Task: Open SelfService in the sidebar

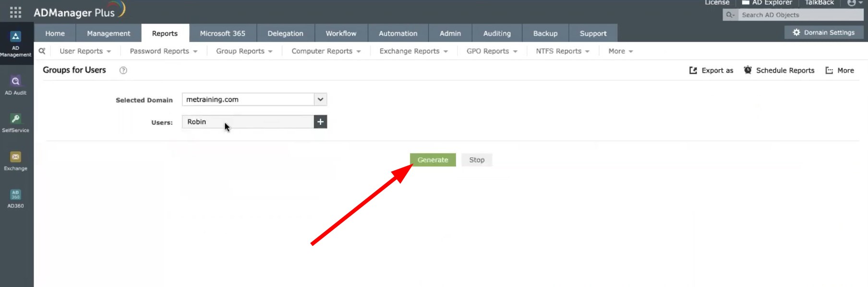Action: point(16,123)
